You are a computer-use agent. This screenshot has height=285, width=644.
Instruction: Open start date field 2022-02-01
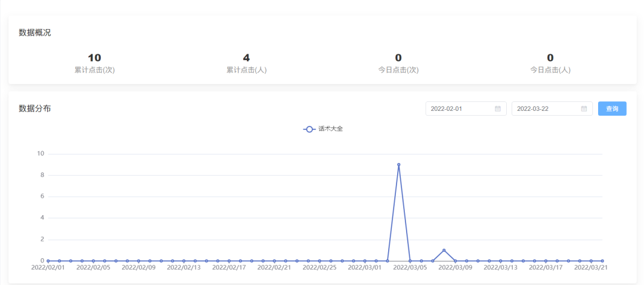pyautogui.click(x=466, y=109)
